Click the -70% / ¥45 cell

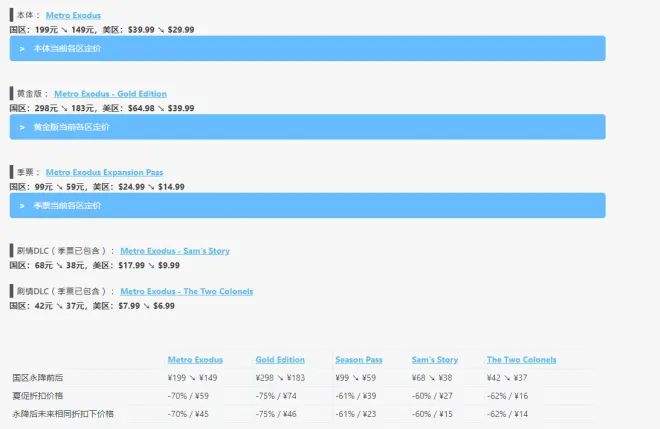click(188, 414)
